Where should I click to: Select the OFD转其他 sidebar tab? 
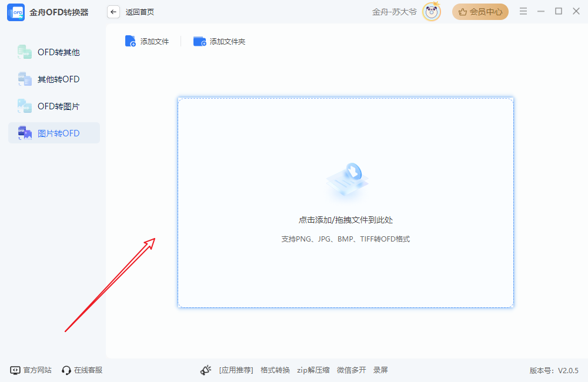click(54, 52)
